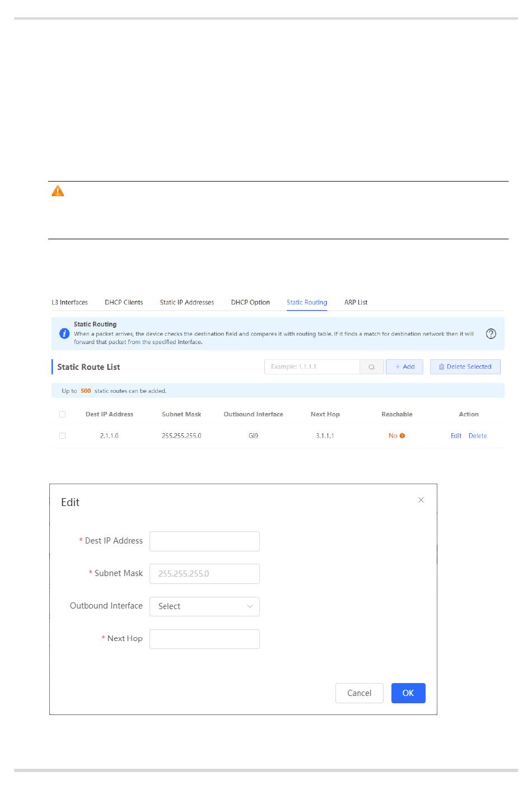Click the Add route button
This screenshot has width=532, height=789.
[x=404, y=367]
